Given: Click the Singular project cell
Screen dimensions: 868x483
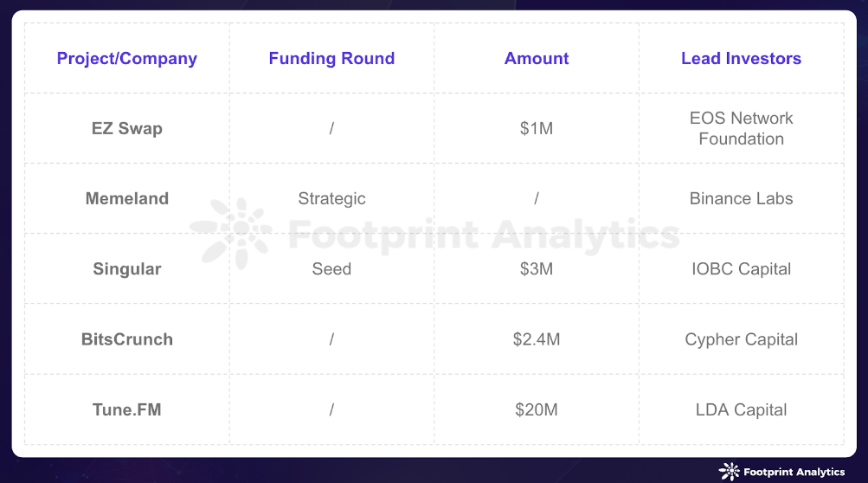Looking at the screenshot, I should click(126, 268).
